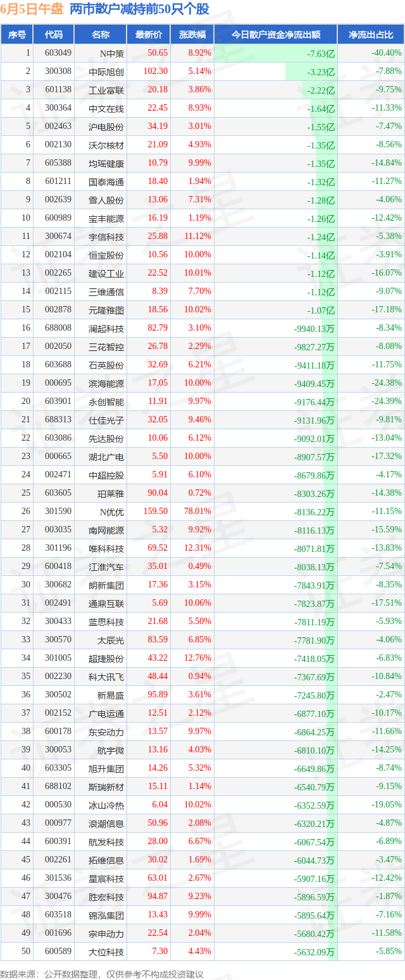
Task: Select stock name 澜起科技
Action: (x=106, y=328)
